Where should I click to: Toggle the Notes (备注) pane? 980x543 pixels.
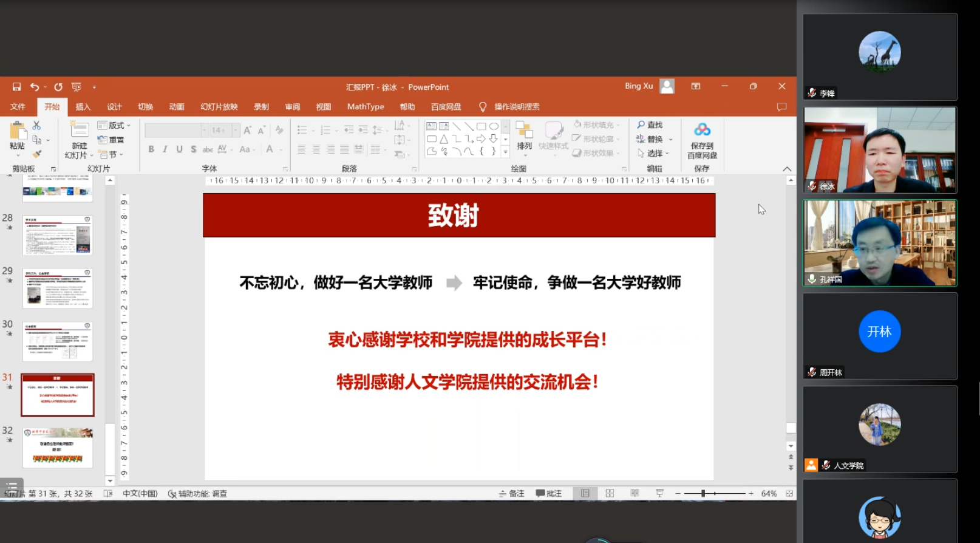pos(512,493)
